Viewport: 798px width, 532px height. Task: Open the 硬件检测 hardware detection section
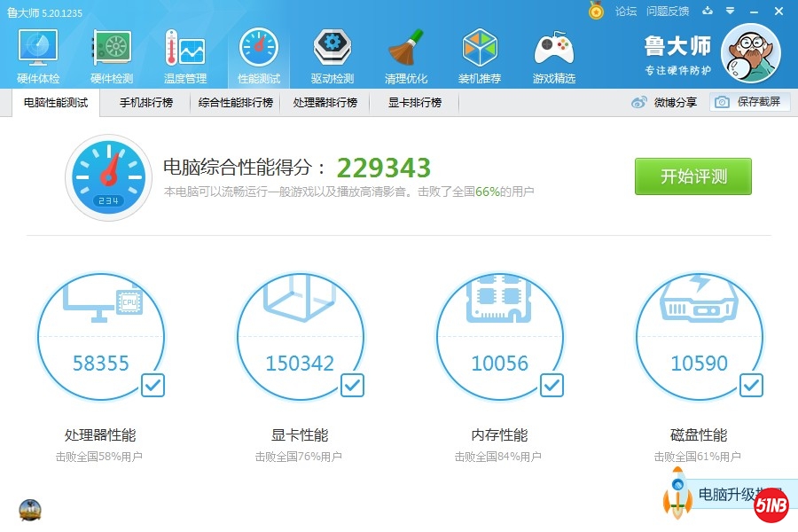111,56
